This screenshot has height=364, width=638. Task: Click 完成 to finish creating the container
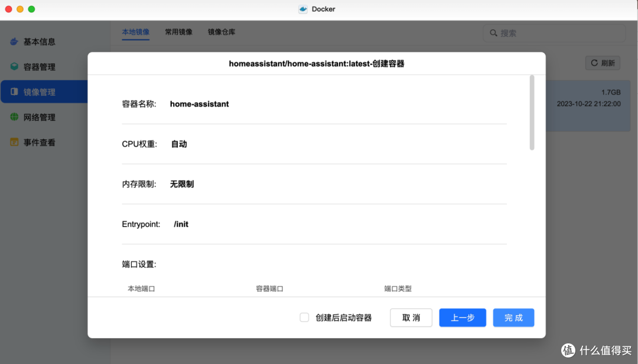(x=513, y=317)
